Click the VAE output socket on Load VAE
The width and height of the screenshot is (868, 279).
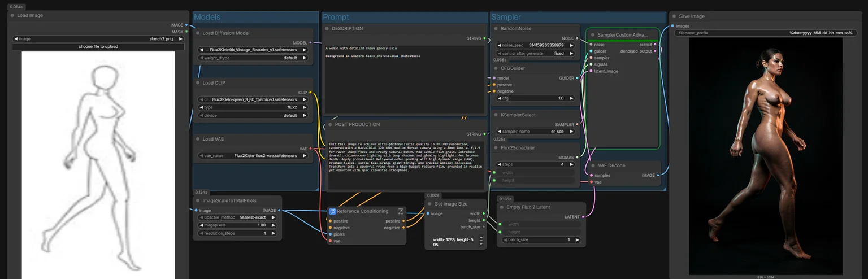311,149
